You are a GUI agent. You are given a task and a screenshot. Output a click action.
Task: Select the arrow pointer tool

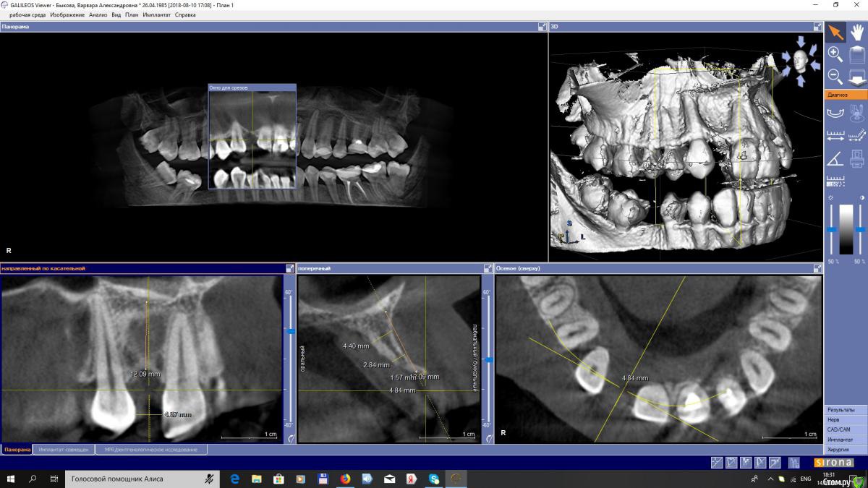tap(835, 32)
